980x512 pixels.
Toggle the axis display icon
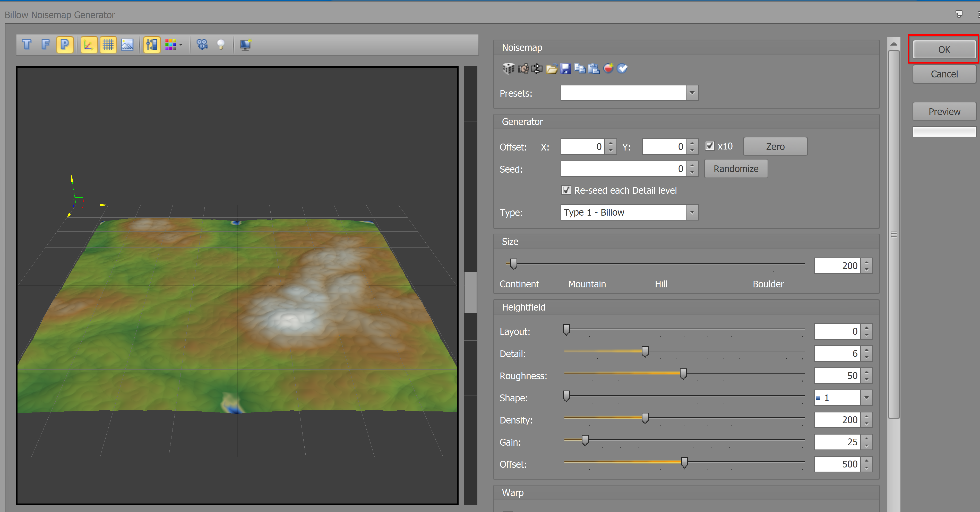pyautogui.click(x=89, y=45)
